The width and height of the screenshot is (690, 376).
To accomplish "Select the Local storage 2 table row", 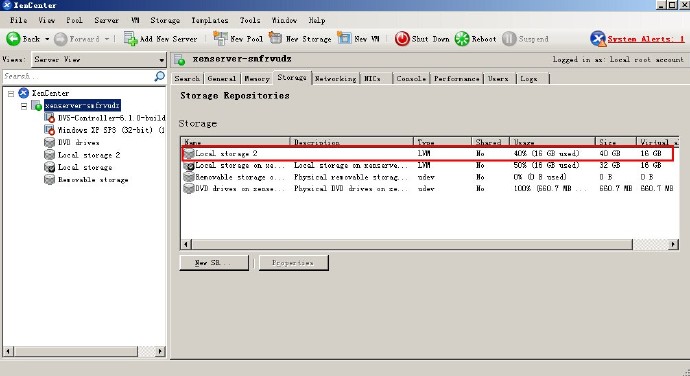I will pyautogui.click(x=427, y=154).
